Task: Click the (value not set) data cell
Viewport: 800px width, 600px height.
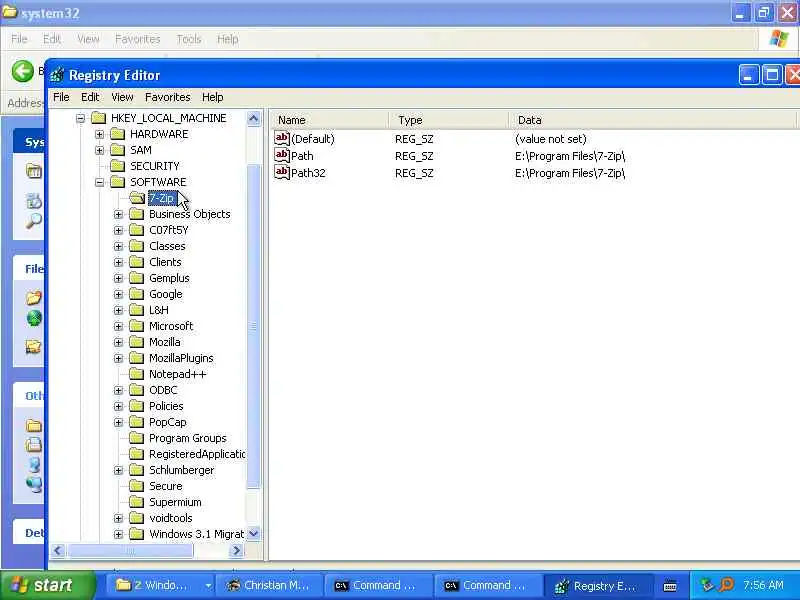Action: 551,139
